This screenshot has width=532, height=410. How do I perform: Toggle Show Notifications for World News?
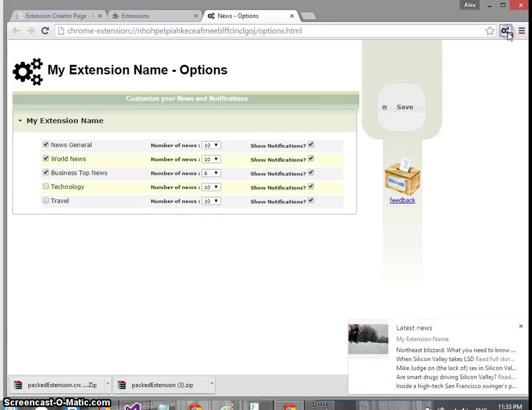click(x=311, y=159)
